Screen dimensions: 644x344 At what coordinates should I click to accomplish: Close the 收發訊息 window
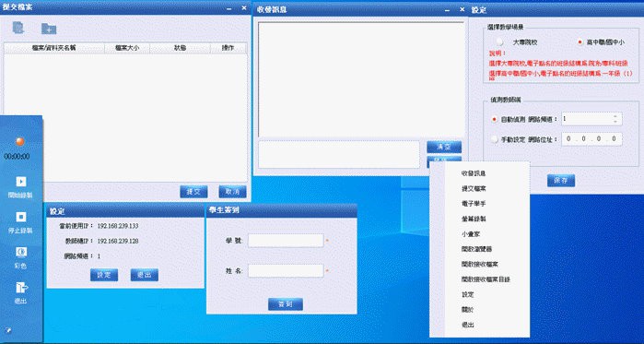pos(462,9)
